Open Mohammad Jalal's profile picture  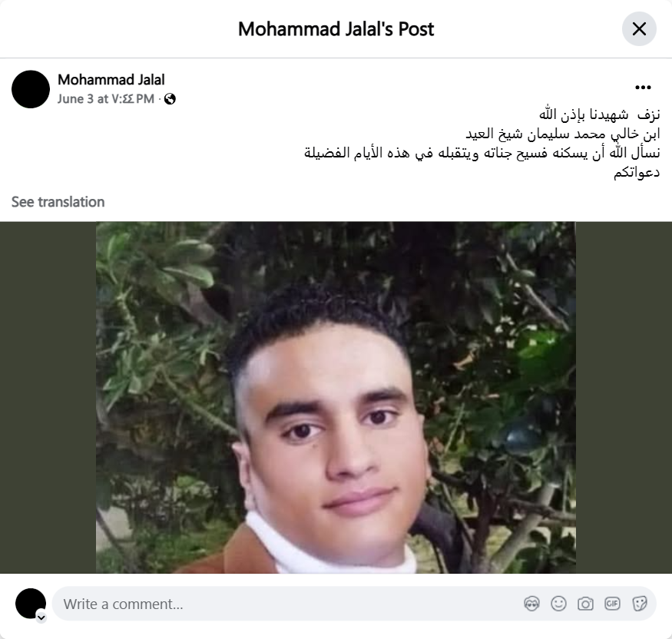(31, 89)
